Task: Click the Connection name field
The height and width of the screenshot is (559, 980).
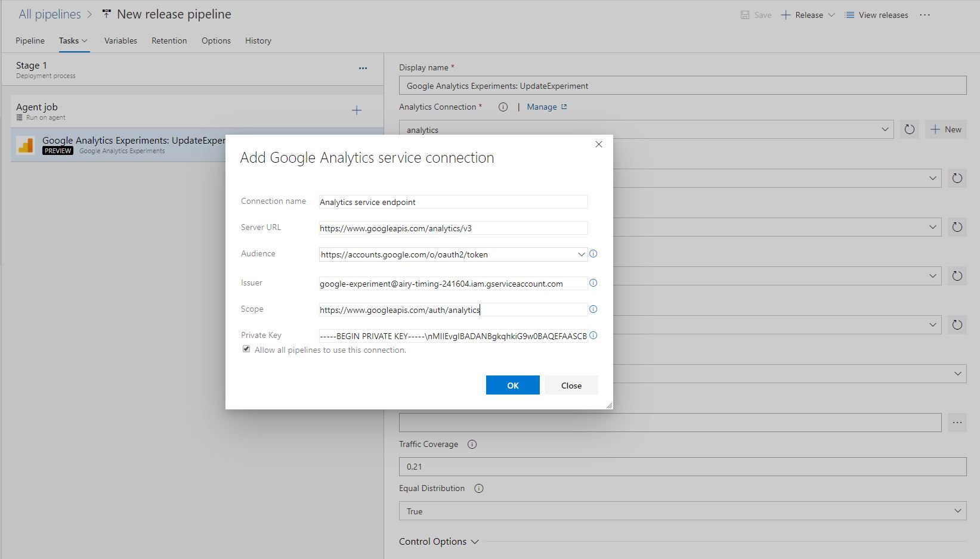Action: tap(453, 202)
